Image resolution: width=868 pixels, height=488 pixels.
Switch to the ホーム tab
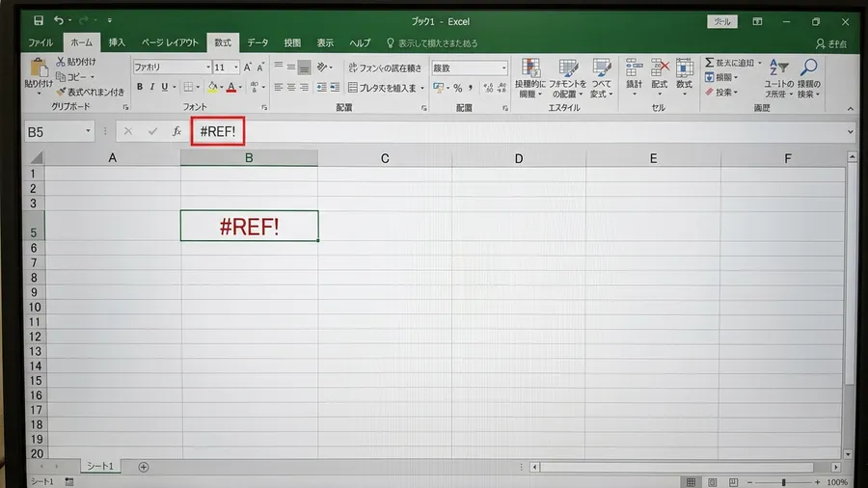point(81,42)
